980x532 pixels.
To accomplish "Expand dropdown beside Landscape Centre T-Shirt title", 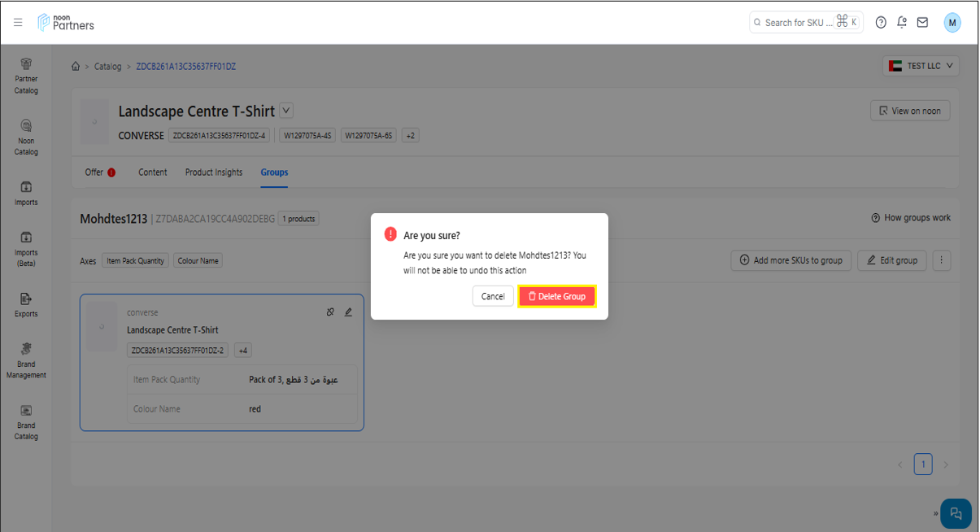I will click(x=286, y=111).
